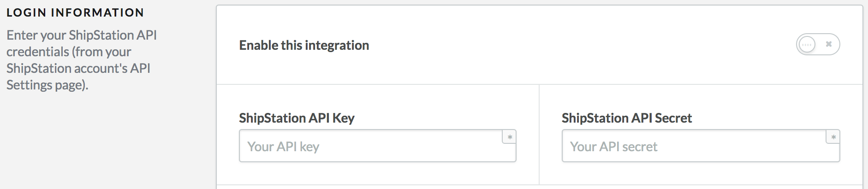Click the 'Enable this integration' label text
868x189 pixels.
[x=304, y=45]
